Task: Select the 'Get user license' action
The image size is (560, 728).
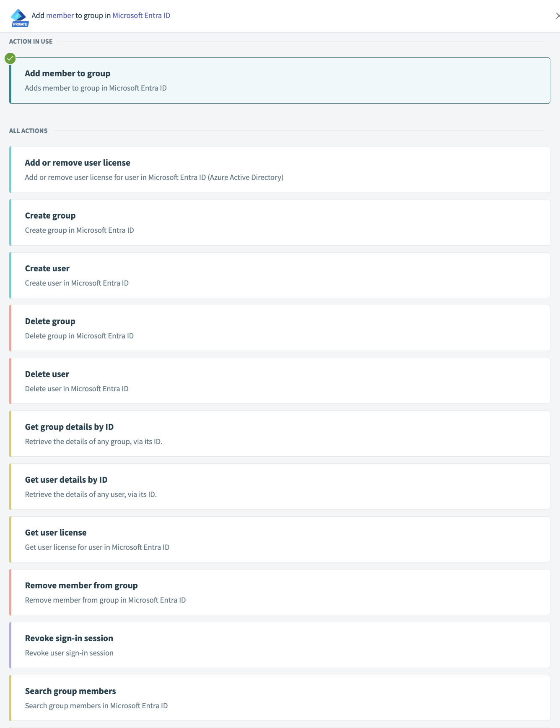Action: click(280, 540)
